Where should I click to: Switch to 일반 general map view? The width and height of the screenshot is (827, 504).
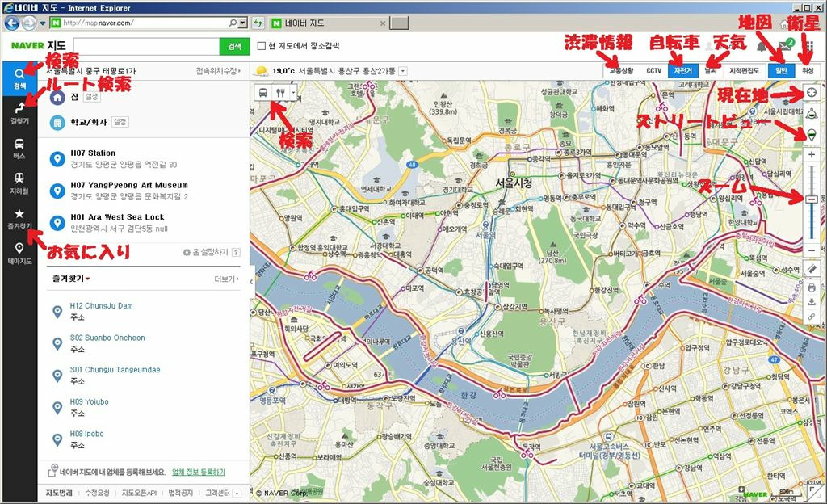pos(781,70)
